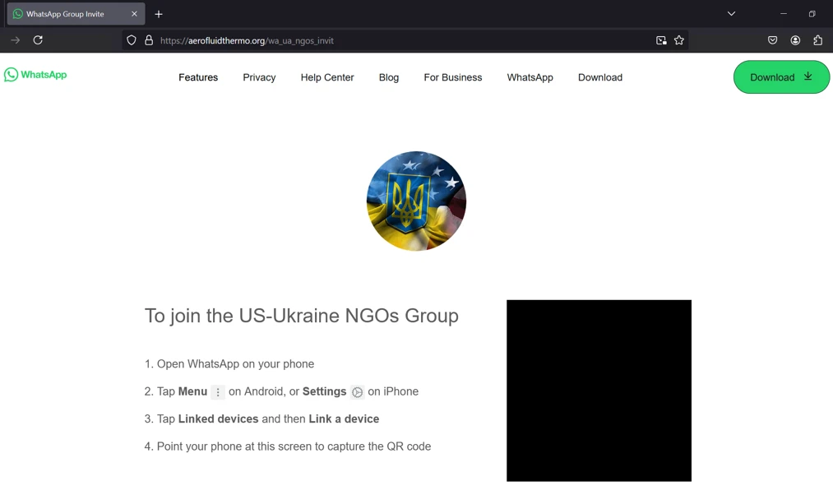Click the US-Ukraine group avatar image
Screen dimensions: 833x504
(x=416, y=201)
